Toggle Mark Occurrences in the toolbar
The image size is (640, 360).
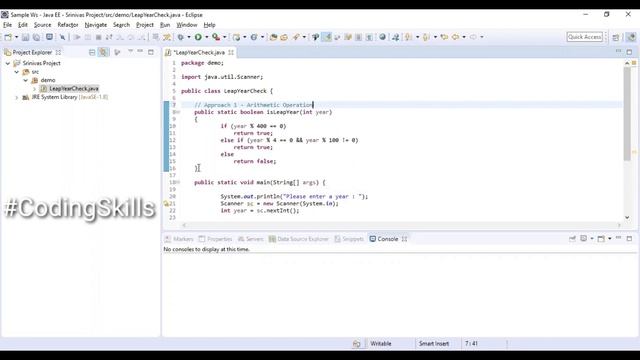click(x=327, y=37)
